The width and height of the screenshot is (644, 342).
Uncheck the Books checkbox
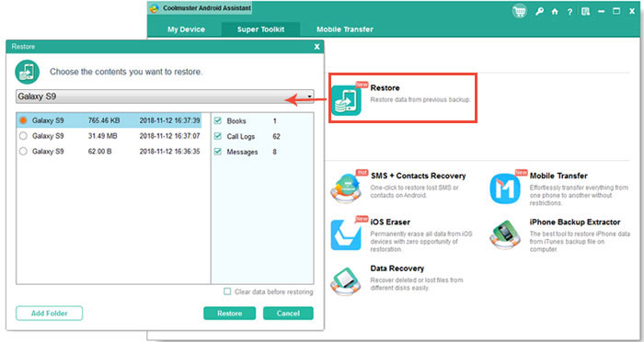point(218,120)
